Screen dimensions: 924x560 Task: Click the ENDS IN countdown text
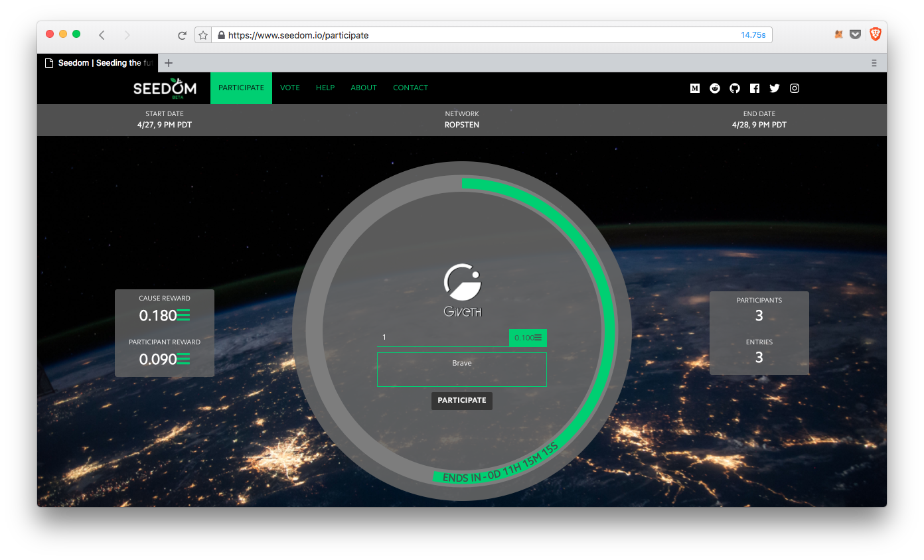500,463
